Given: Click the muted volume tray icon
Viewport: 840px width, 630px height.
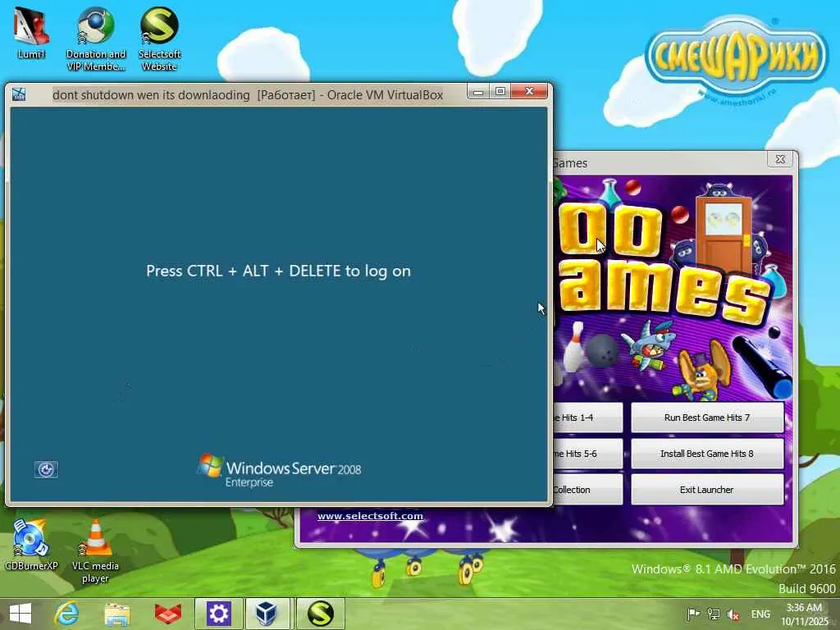Looking at the screenshot, I should (733, 614).
